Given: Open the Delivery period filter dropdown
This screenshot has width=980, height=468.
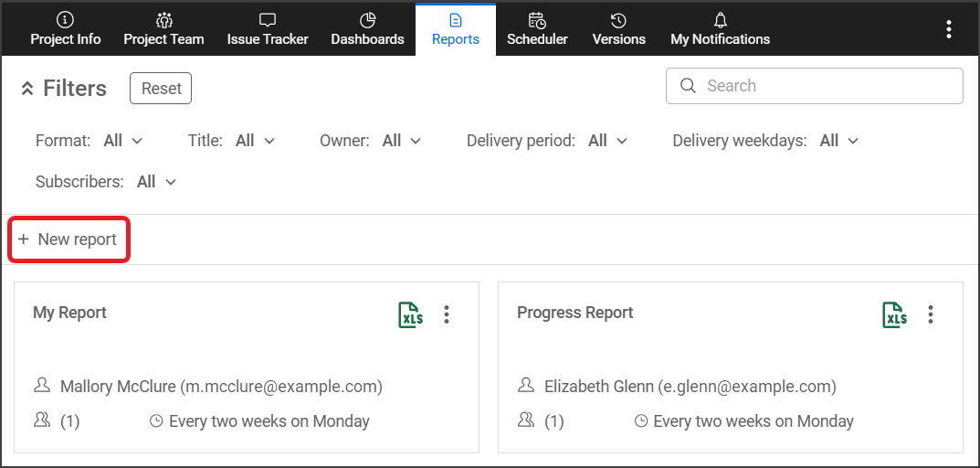Looking at the screenshot, I should point(608,141).
